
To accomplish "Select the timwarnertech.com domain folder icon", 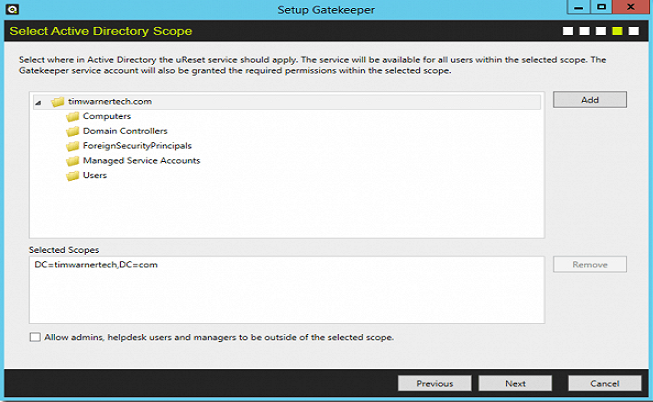I will (x=57, y=102).
